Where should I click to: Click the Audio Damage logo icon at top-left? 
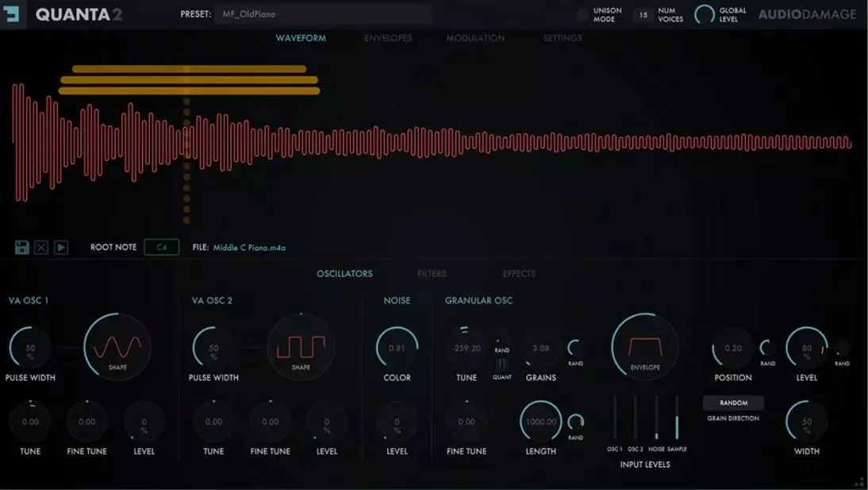tap(13, 14)
